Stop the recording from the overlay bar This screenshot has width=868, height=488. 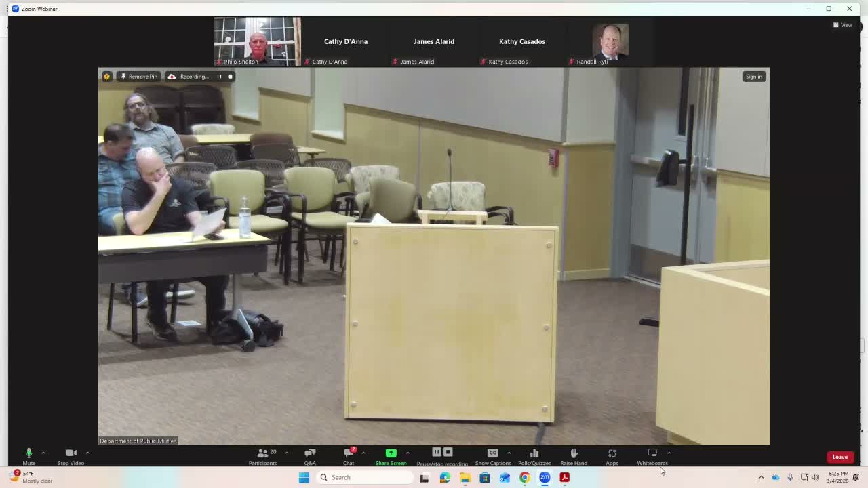coord(230,77)
